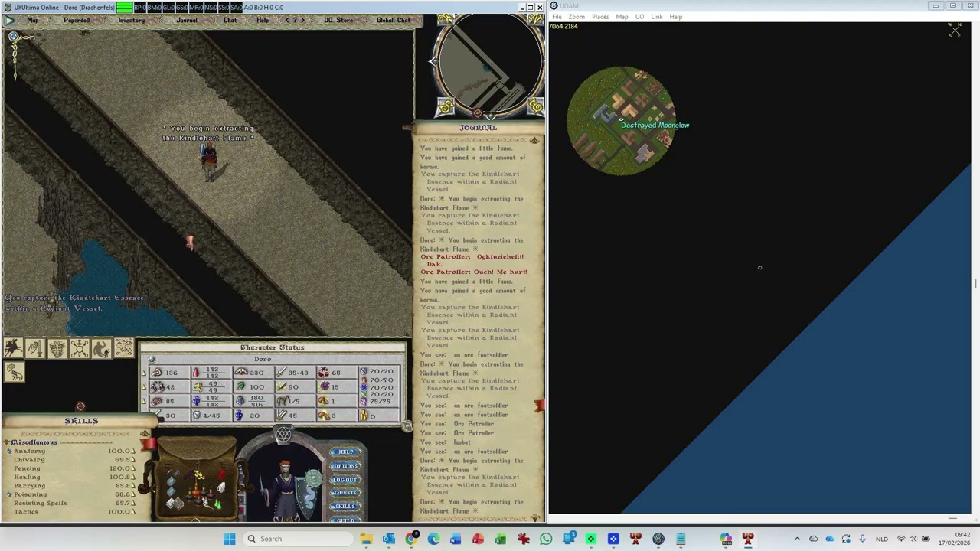This screenshot has width=980, height=551.
Task: Click the red marker on Journal edge
Action: pyautogui.click(x=539, y=406)
